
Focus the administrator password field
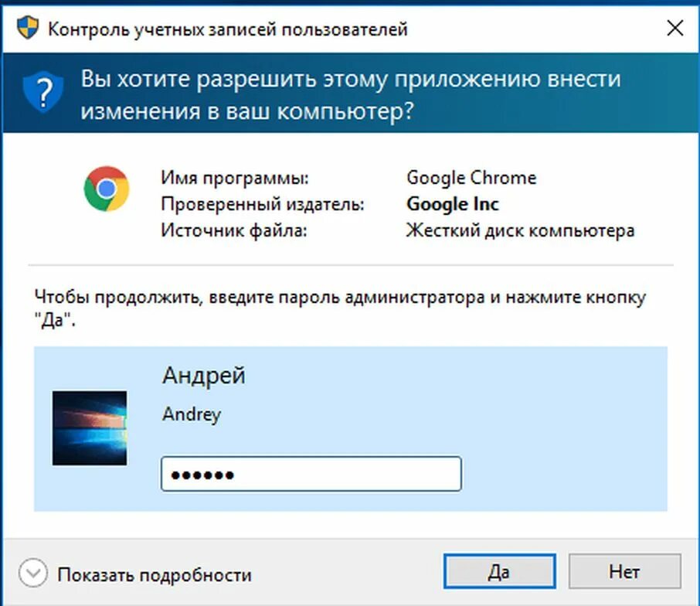[x=311, y=474]
